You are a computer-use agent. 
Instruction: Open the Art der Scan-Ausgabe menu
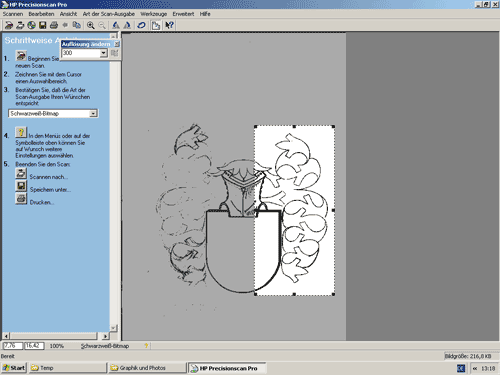(x=109, y=14)
